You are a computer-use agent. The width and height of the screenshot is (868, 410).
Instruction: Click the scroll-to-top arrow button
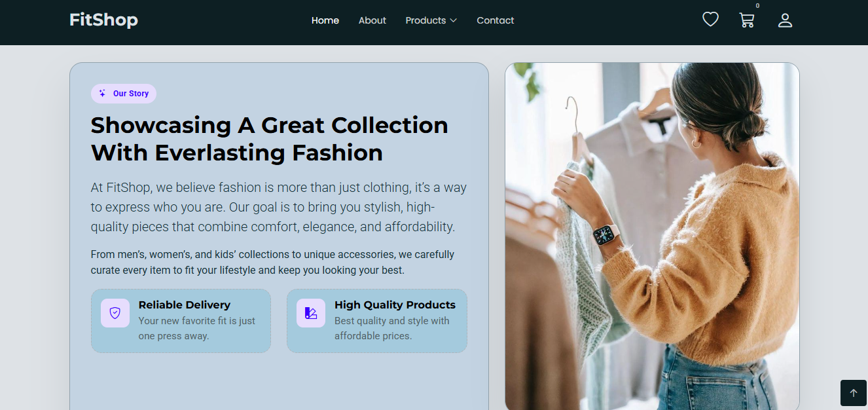[x=853, y=393]
